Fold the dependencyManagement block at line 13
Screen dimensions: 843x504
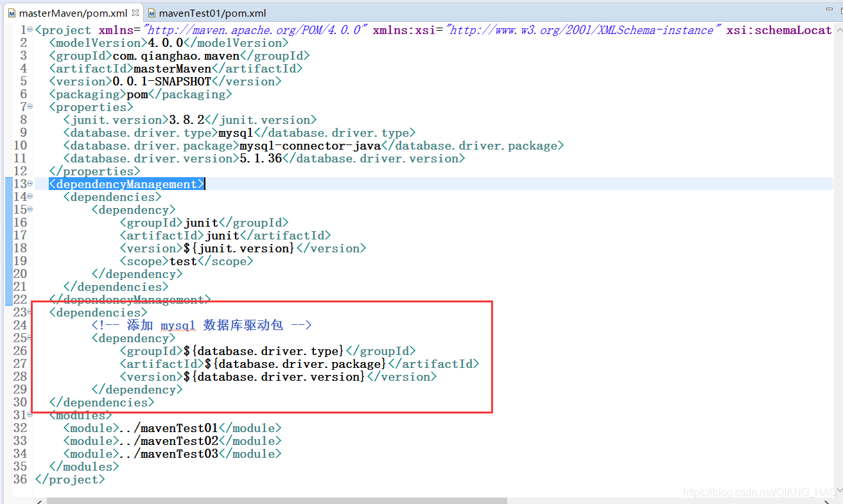[30, 184]
